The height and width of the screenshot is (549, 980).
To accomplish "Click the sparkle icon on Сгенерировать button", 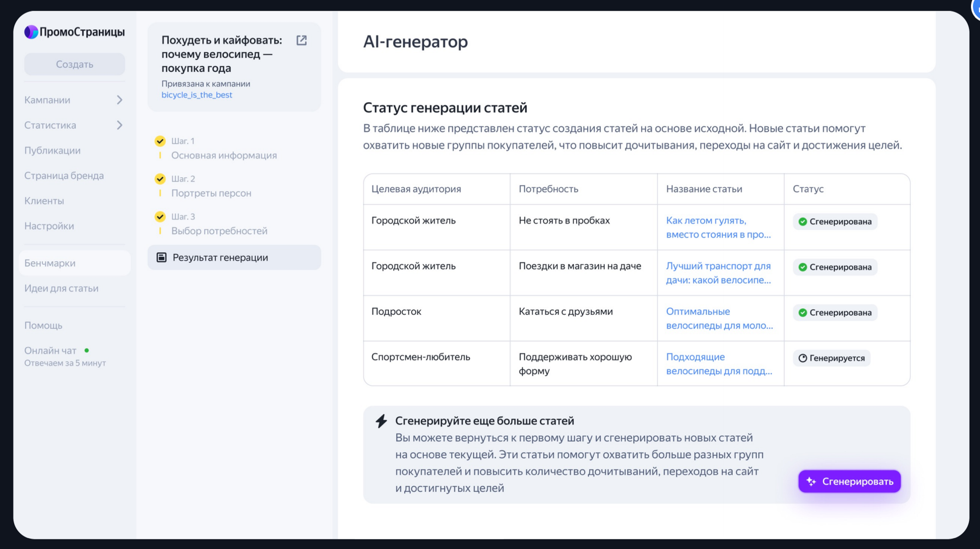I will pyautogui.click(x=812, y=481).
